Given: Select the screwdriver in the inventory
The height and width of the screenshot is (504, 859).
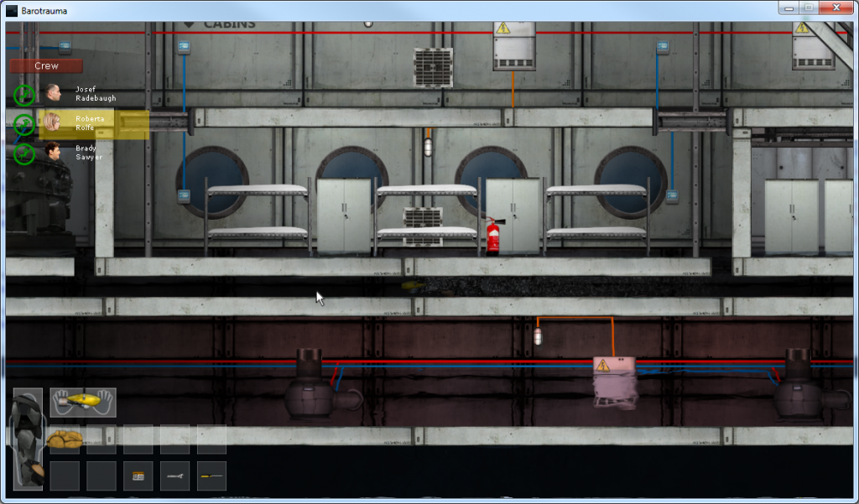Looking at the screenshot, I should click(x=211, y=475).
